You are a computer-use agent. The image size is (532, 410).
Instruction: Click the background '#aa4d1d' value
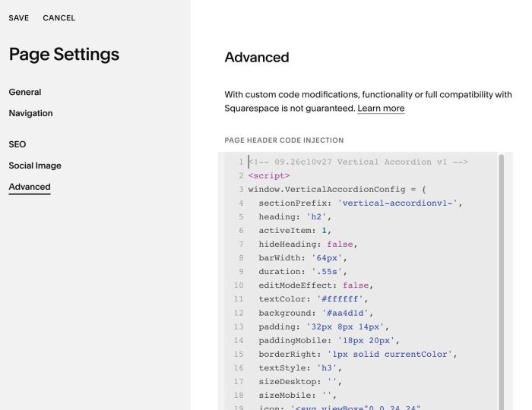click(x=345, y=313)
